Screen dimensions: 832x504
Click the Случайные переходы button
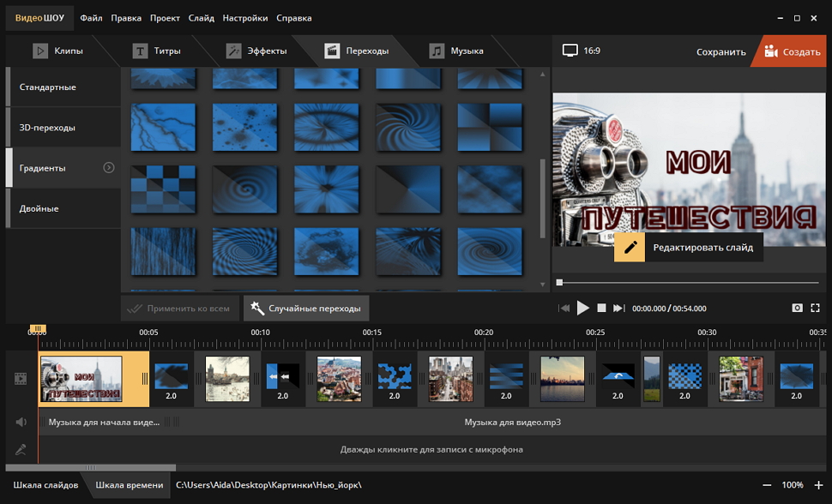(306, 308)
